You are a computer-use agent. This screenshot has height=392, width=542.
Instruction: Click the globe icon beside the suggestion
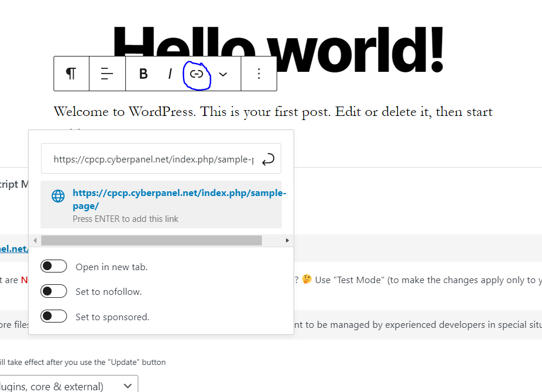click(58, 195)
